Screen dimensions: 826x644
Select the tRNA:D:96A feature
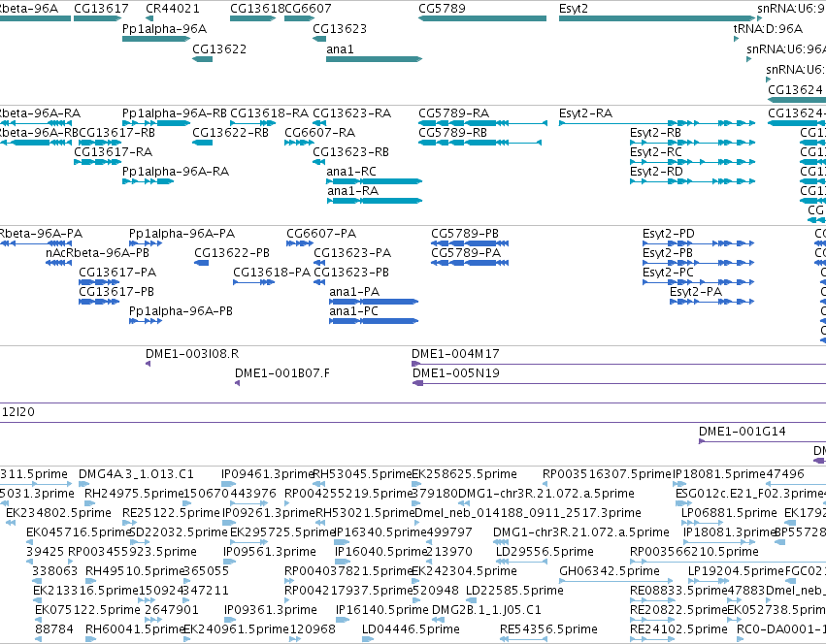pyautogui.click(x=736, y=39)
